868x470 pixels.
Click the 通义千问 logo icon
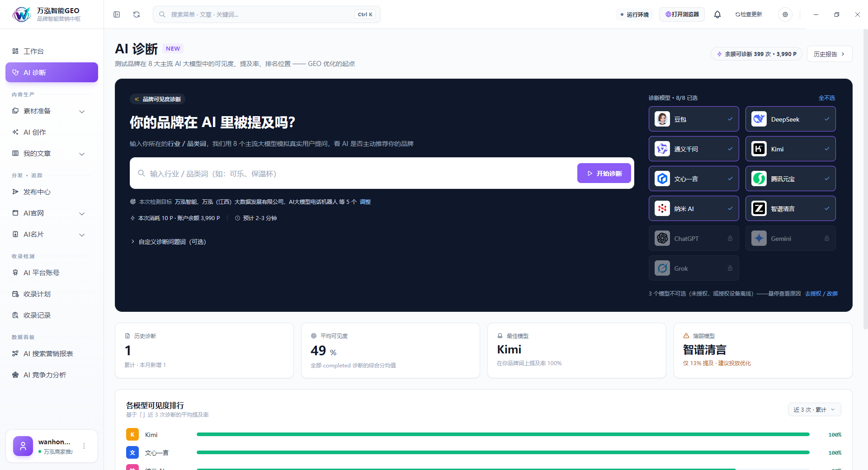(662, 149)
